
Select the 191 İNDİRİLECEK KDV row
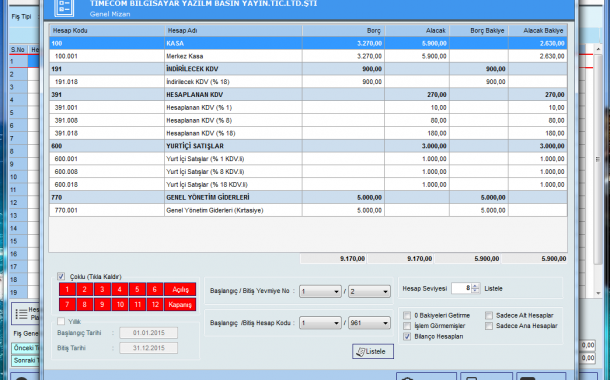pyautogui.click(x=308, y=69)
